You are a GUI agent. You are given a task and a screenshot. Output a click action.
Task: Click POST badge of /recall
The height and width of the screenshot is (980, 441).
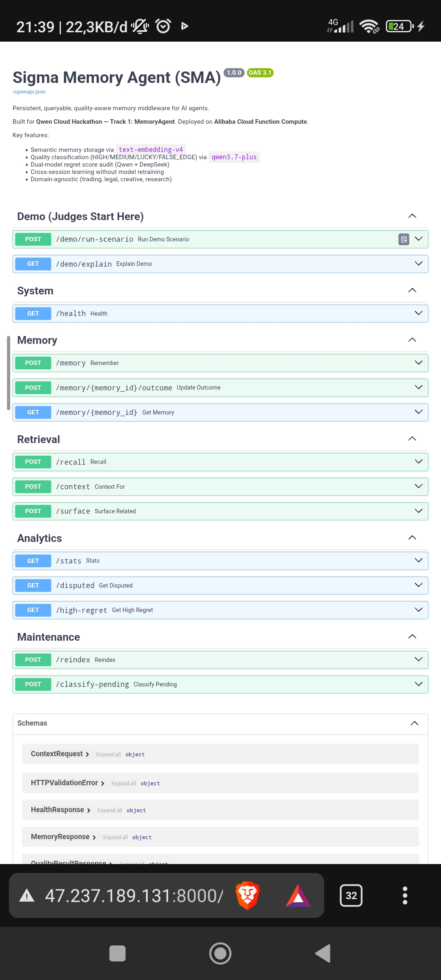tap(33, 462)
